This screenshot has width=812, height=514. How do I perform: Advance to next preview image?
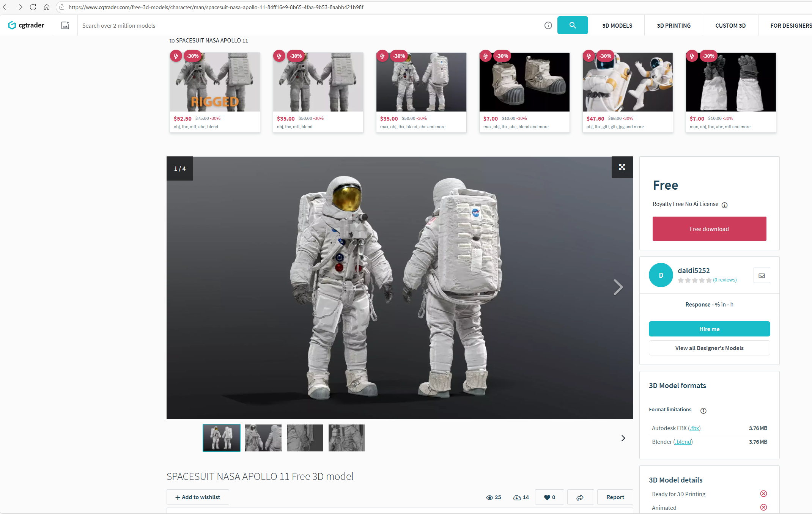coord(618,287)
